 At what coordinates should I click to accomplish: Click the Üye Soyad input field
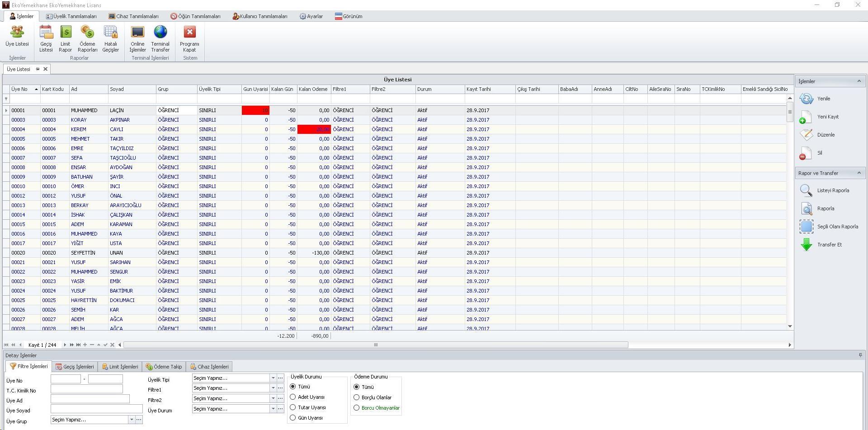click(x=96, y=409)
